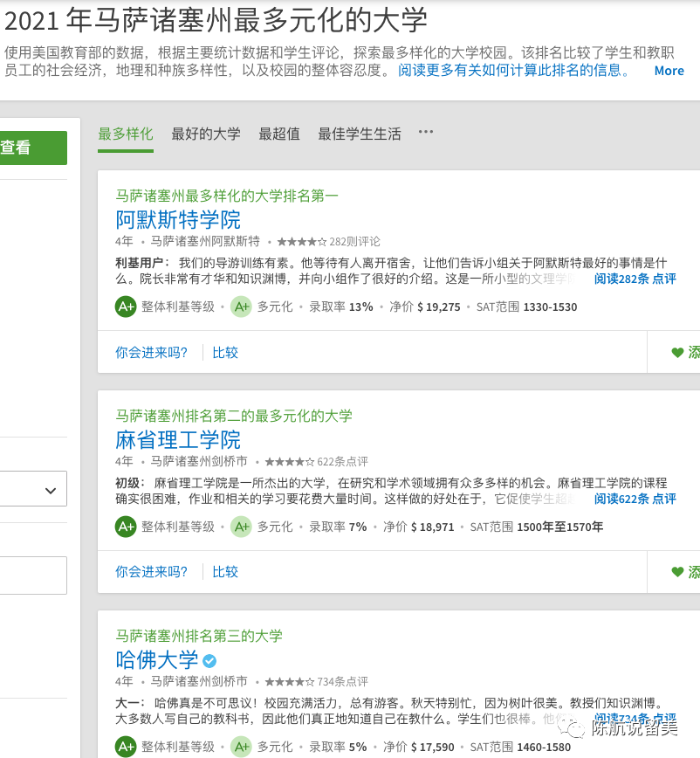Click the verified badge next to 哈佛大学
Image resolution: width=700 pixels, height=758 pixels.
[x=209, y=660]
